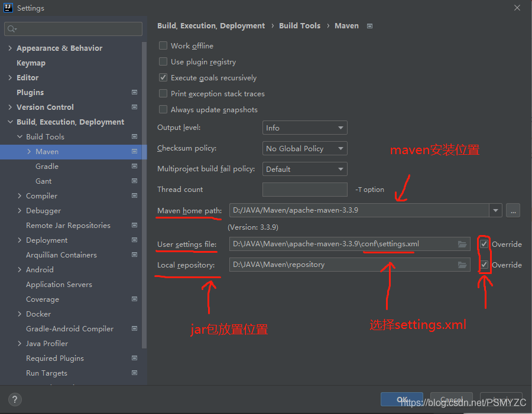
Task: Click the project-level icon next to Gant
Action: tap(134, 181)
